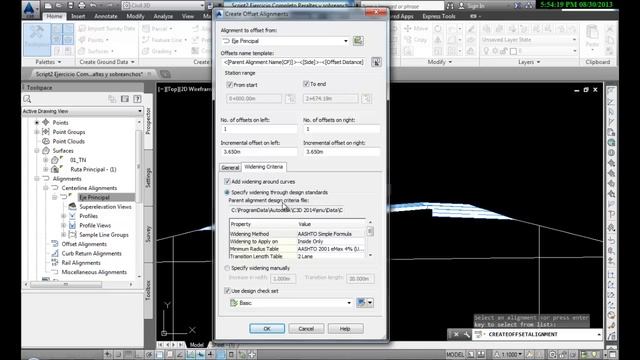This screenshot has width=640, height=360.
Task: Uncheck the To end checkbox
Action: tap(306, 84)
